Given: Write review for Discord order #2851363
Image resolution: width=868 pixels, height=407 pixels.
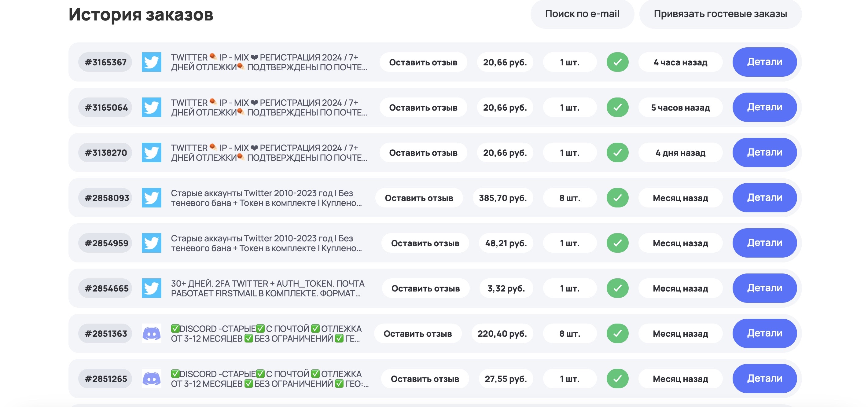Looking at the screenshot, I should pos(417,334).
